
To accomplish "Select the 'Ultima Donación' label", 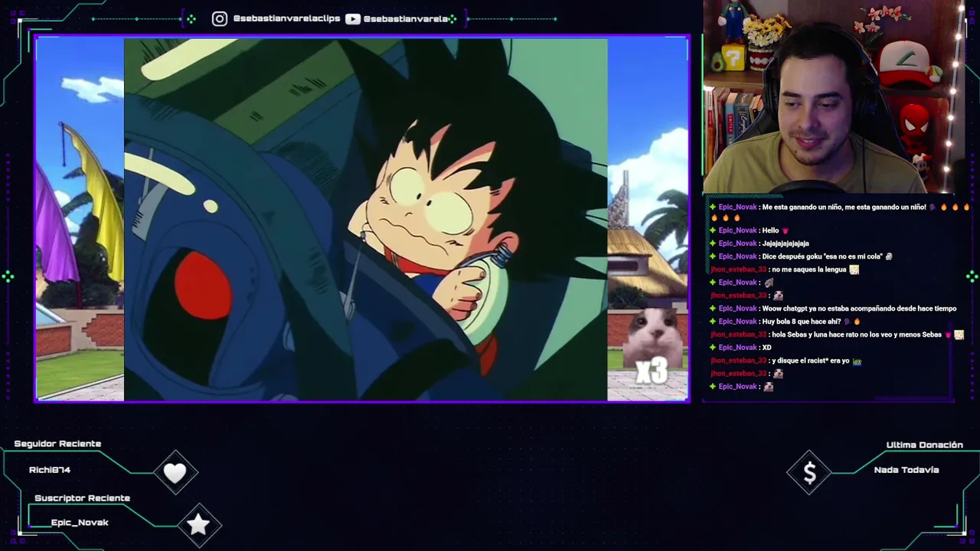I will (x=924, y=445).
